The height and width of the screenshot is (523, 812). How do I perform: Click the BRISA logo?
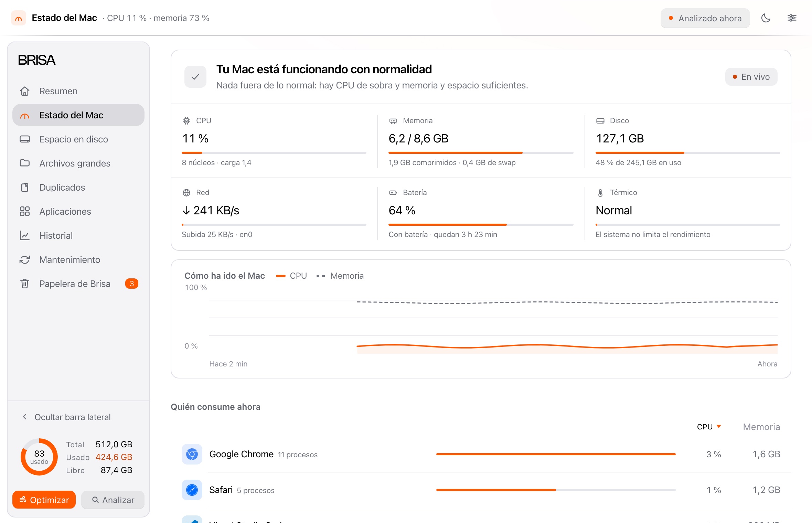[x=36, y=60]
